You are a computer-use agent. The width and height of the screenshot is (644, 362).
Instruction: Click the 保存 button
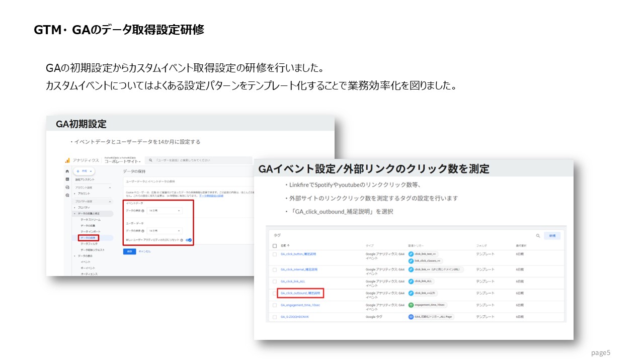129,252
